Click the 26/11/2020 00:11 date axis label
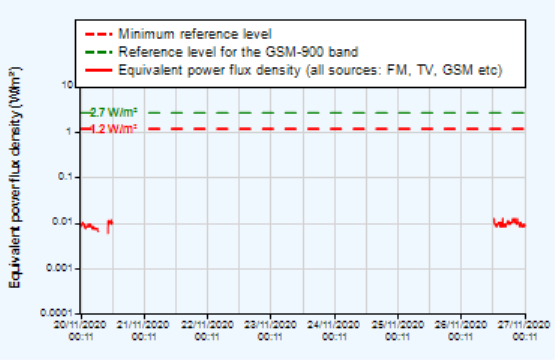The image size is (555, 360). click(460, 330)
